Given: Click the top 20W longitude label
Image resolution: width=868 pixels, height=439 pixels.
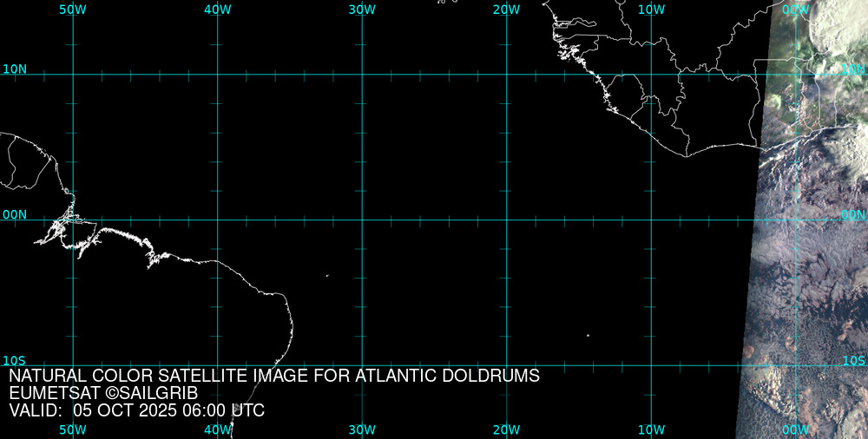Looking at the screenshot, I should (x=506, y=10).
